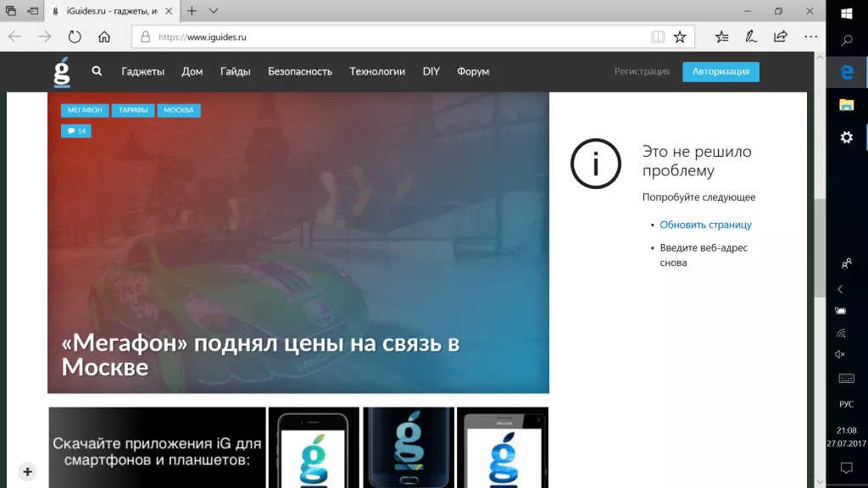
Task: Open search on the iGuides site
Action: pos(97,71)
